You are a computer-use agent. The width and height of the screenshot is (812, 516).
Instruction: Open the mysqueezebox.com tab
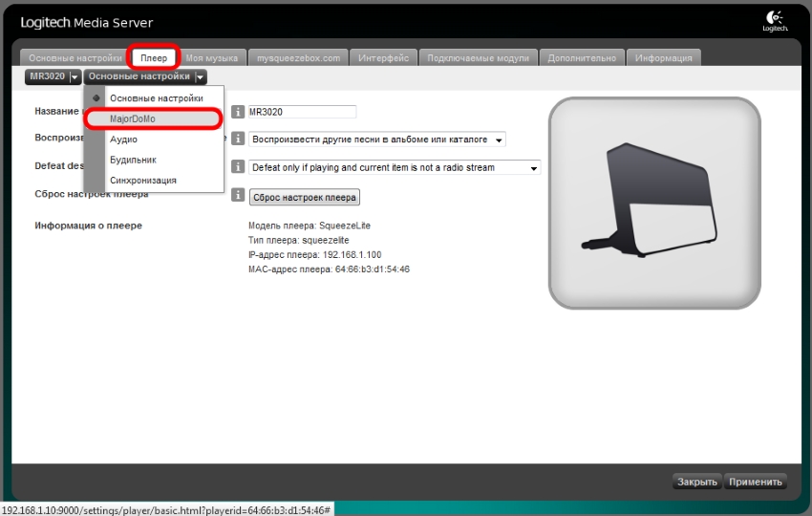(x=298, y=58)
